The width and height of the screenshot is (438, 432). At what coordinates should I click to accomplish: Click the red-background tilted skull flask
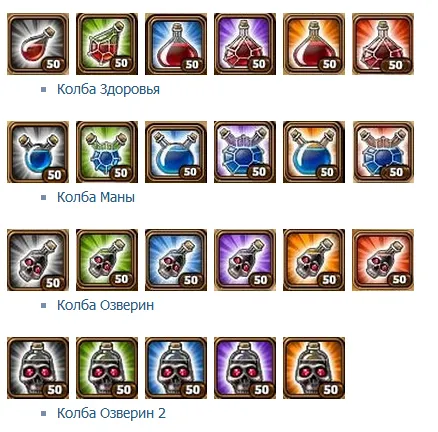click(383, 260)
